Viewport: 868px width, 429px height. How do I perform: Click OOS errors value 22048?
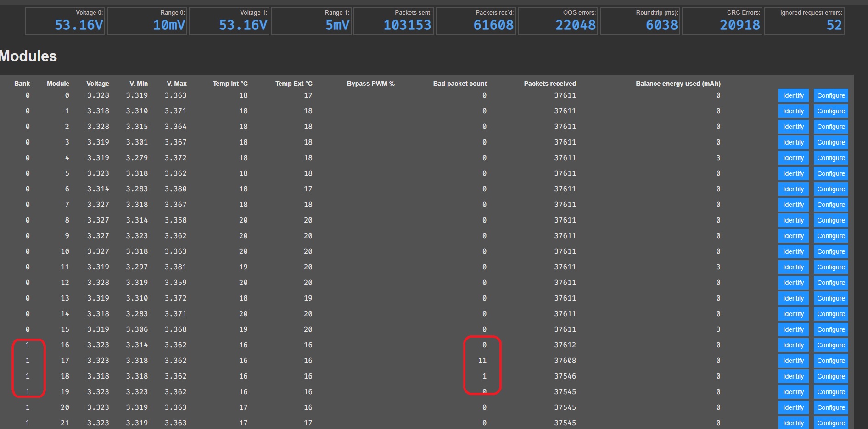point(576,25)
